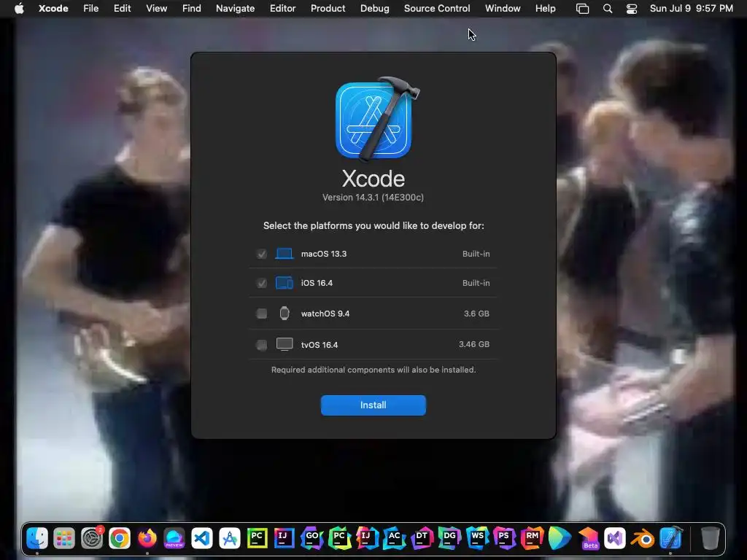747x560 pixels.
Task: Launch AppCode (AC) from the Dock
Action: point(395,538)
